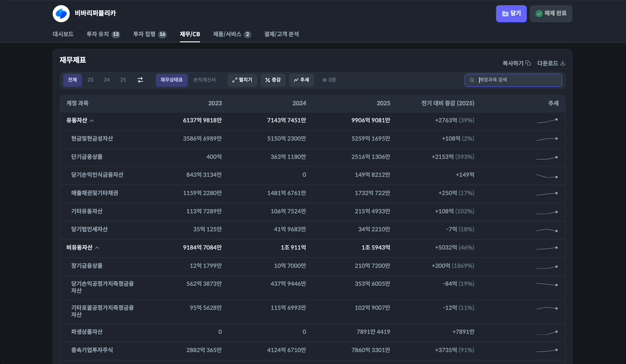Image resolution: width=626 pixels, height=364 pixels.
Task: Collapse the 유동자산 section
Action: [x=92, y=121]
